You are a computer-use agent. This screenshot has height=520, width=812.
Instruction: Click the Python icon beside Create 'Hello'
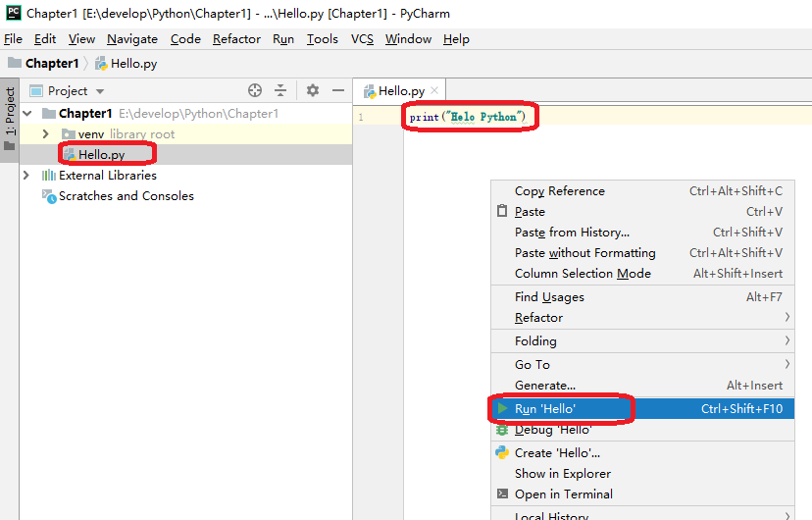[502, 452]
